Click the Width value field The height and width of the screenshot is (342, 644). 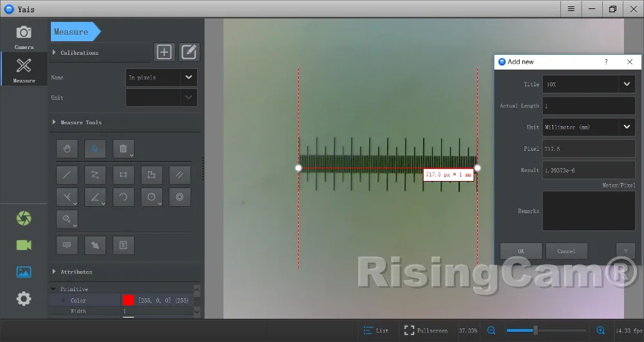(157, 311)
